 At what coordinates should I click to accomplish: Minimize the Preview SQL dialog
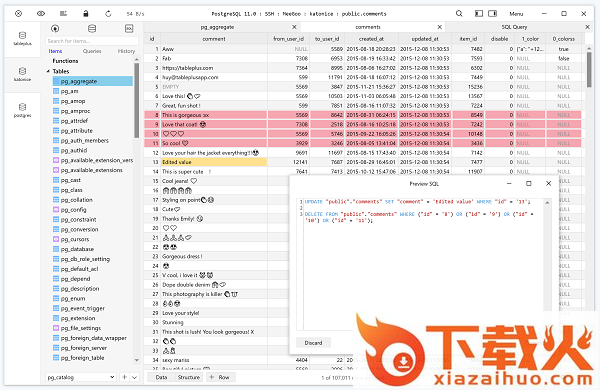(x=509, y=184)
